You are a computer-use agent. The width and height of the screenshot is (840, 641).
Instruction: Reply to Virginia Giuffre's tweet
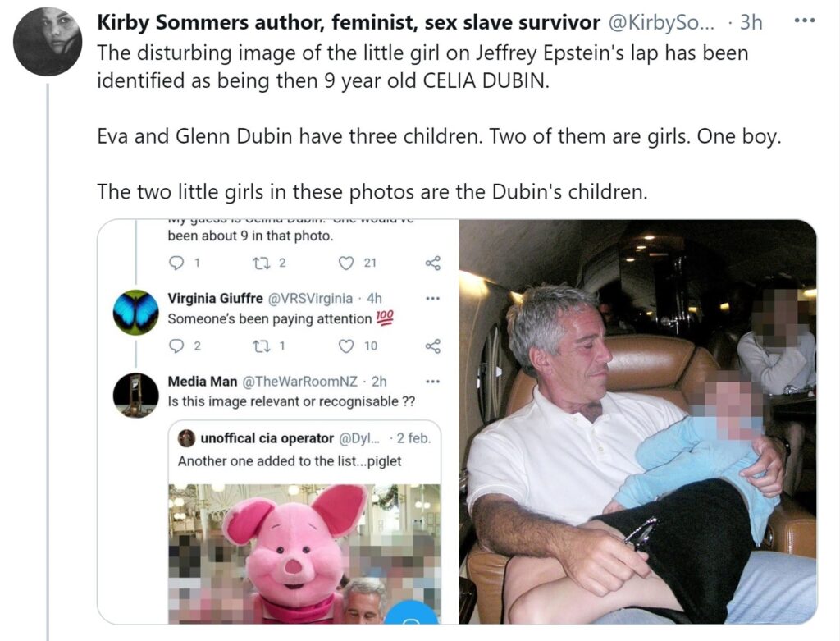click(x=176, y=346)
